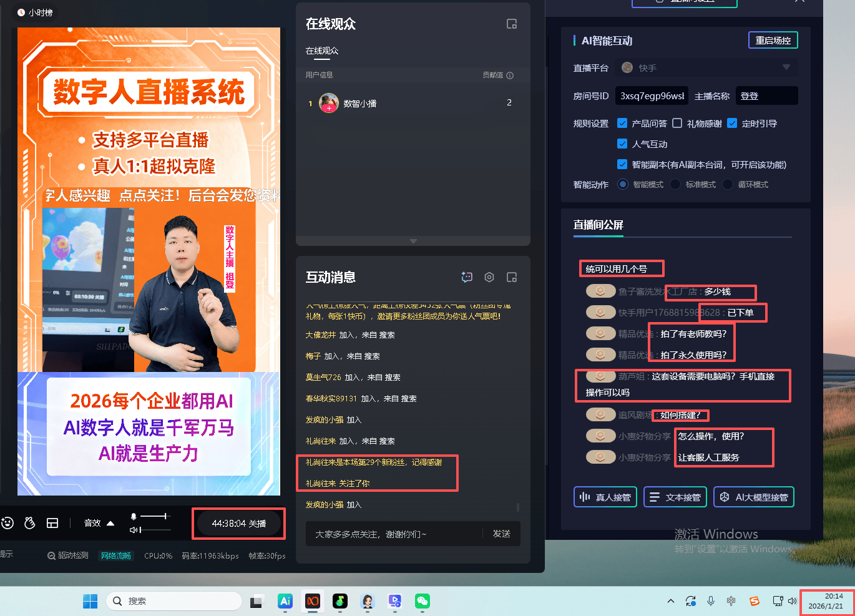The height and width of the screenshot is (616, 855).
Task: Uncheck the 产品问答 checkbox
Action: [x=622, y=123]
